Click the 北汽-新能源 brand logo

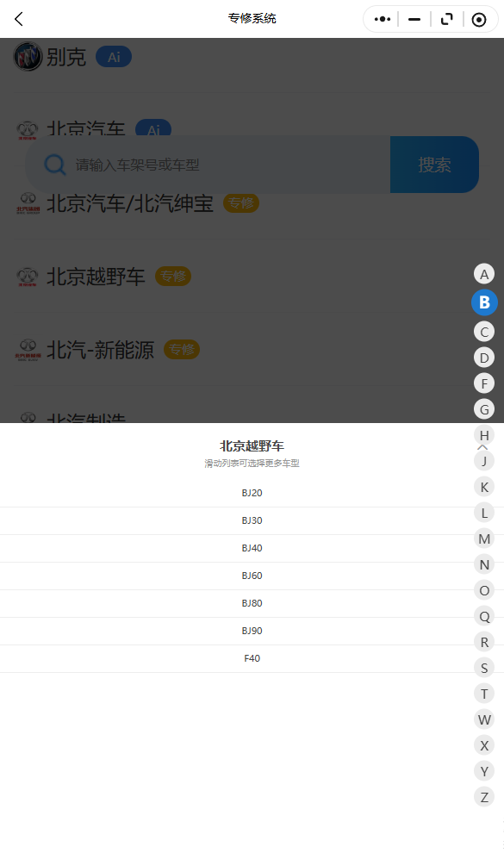(28, 350)
